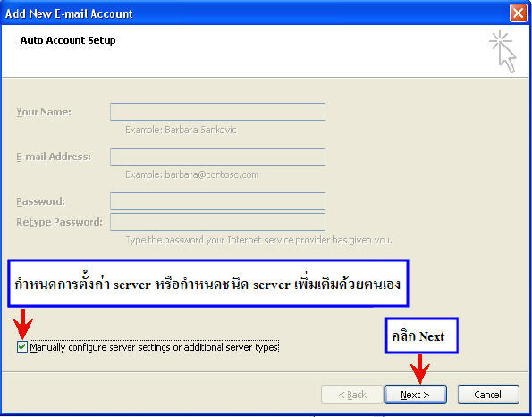Click the 'Example: barbara@contoso.com' hint text
Screen dimensions: 532x417
click(x=191, y=174)
